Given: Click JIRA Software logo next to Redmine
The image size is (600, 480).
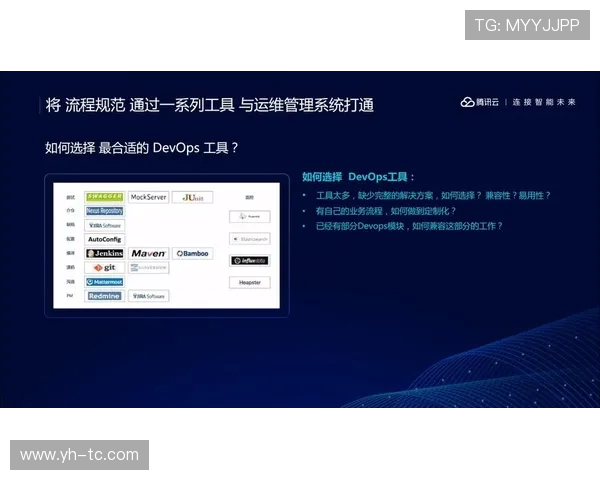Looking at the screenshot, I should pos(148,296).
